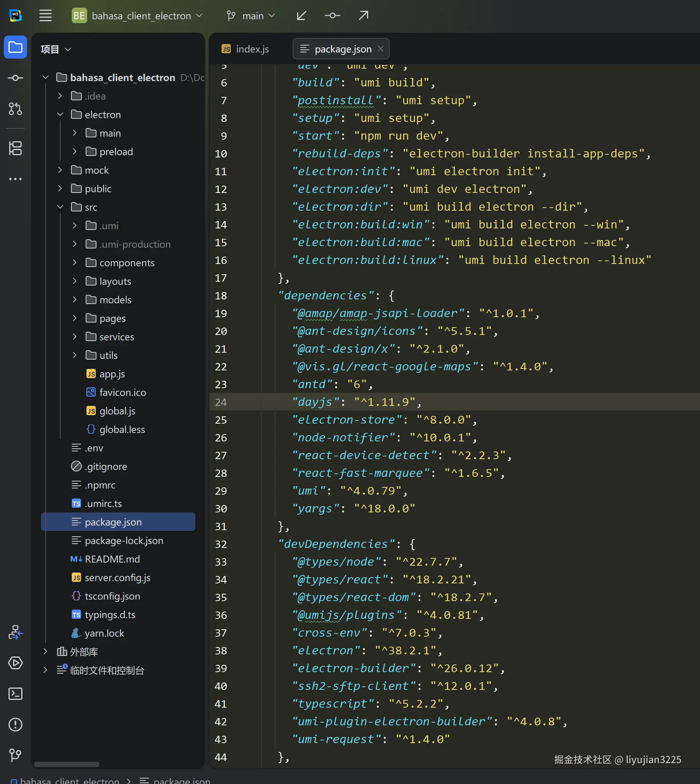Select package.json in the project tree
Screen dimensions: 700x784
118,522
